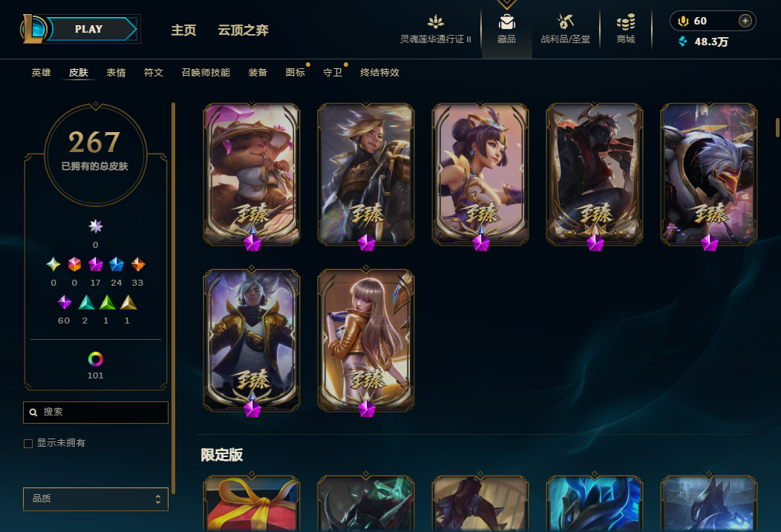781x532 pixels.
Task: Switch to the 符文 tab
Action: tap(154, 73)
